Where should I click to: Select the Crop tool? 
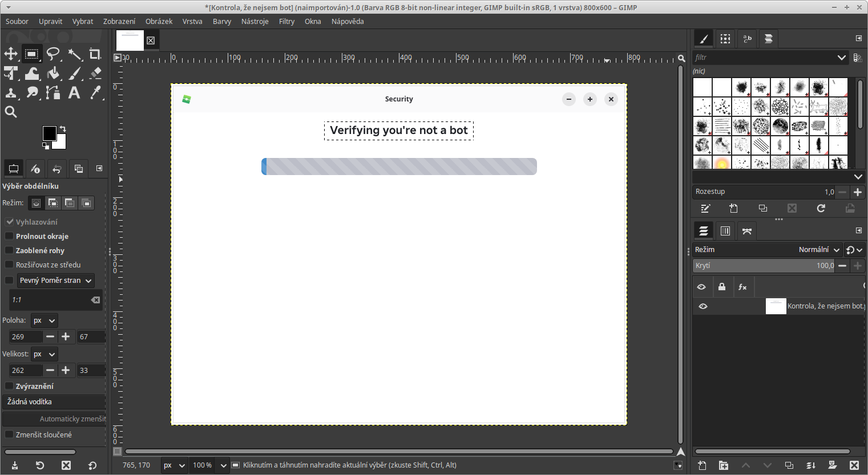[x=95, y=54]
